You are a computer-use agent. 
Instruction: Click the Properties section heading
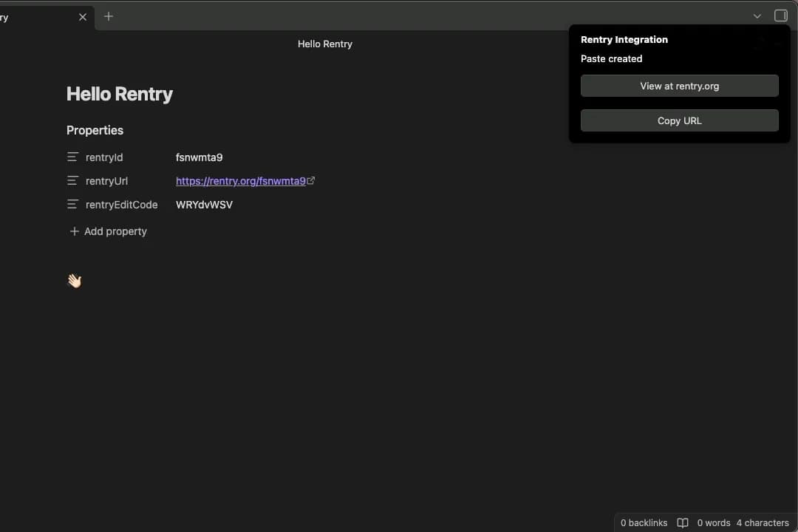click(95, 130)
